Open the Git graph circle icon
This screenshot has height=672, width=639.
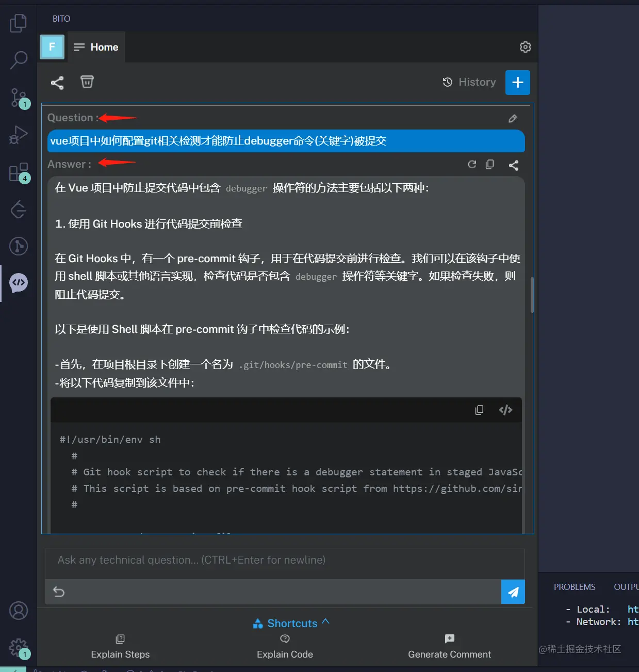(x=19, y=246)
